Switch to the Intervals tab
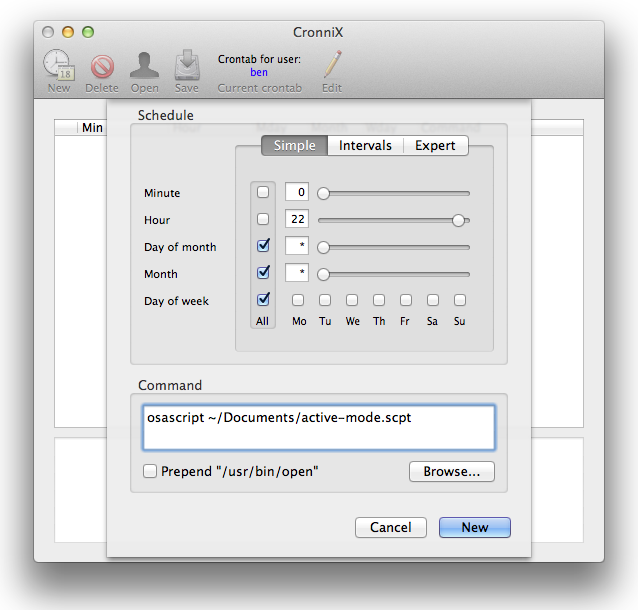638x610 pixels. [365, 145]
